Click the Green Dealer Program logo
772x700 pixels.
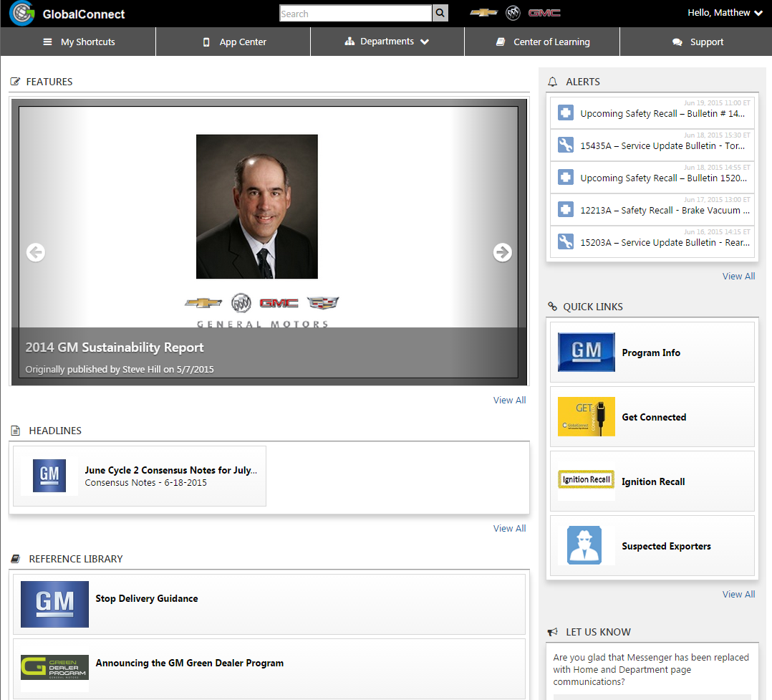[x=54, y=668]
